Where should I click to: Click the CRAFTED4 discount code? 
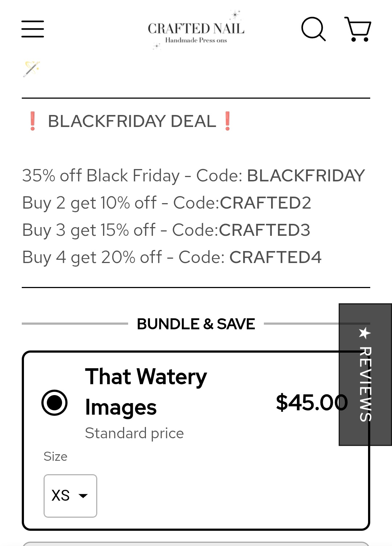pyautogui.click(x=275, y=257)
